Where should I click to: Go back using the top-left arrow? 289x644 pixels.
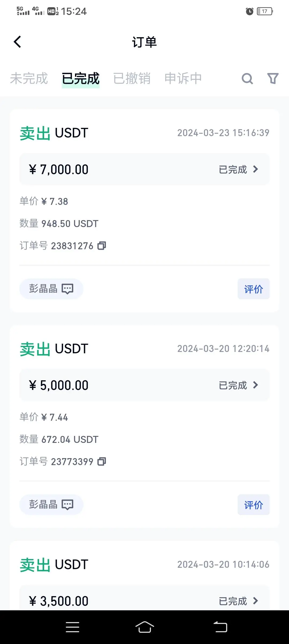pos(17,42)
